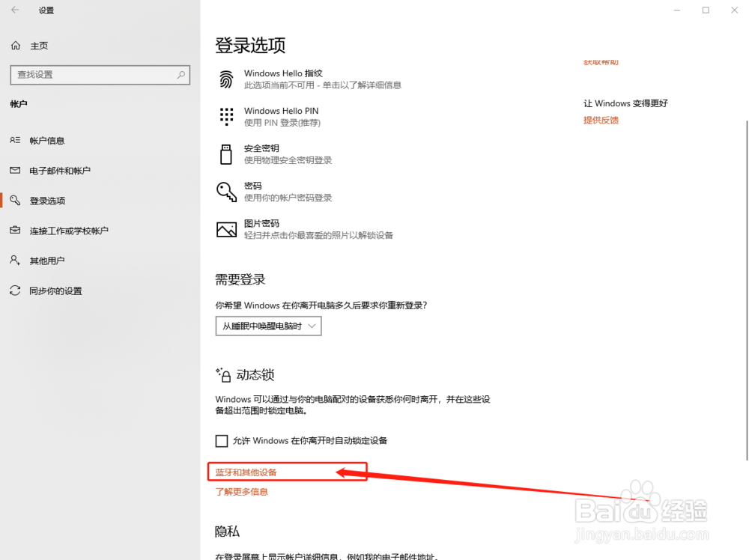The image size is (749, 560).
Task: Click the 让 Windows 变得更好 text
Action: [625, 103]
